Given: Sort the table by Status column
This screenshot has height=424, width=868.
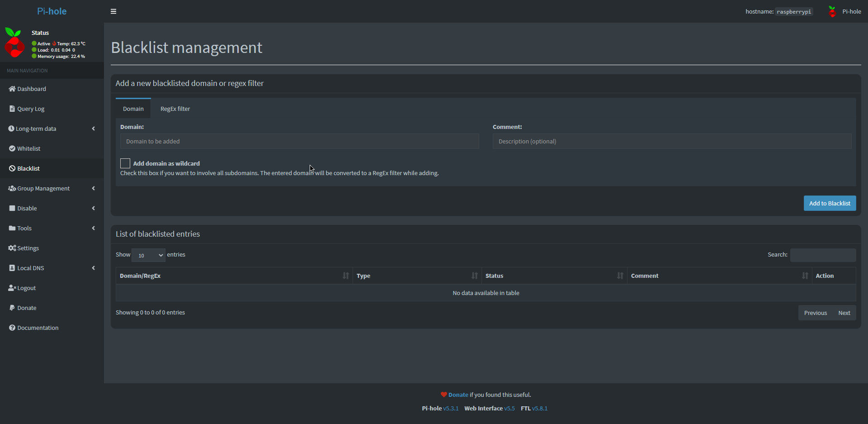Looking at the screenshot, I should 554,276.
